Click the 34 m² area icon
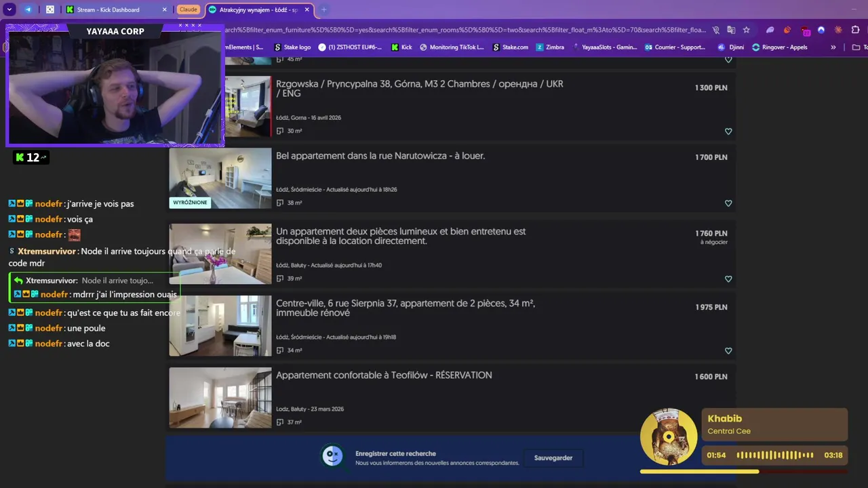This screenshot has width=868, height=488. (280, 351)
